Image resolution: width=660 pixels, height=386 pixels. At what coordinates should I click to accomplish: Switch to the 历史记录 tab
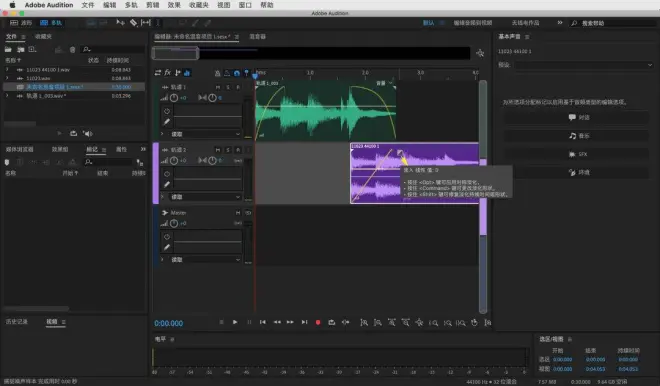coord(17,322)
